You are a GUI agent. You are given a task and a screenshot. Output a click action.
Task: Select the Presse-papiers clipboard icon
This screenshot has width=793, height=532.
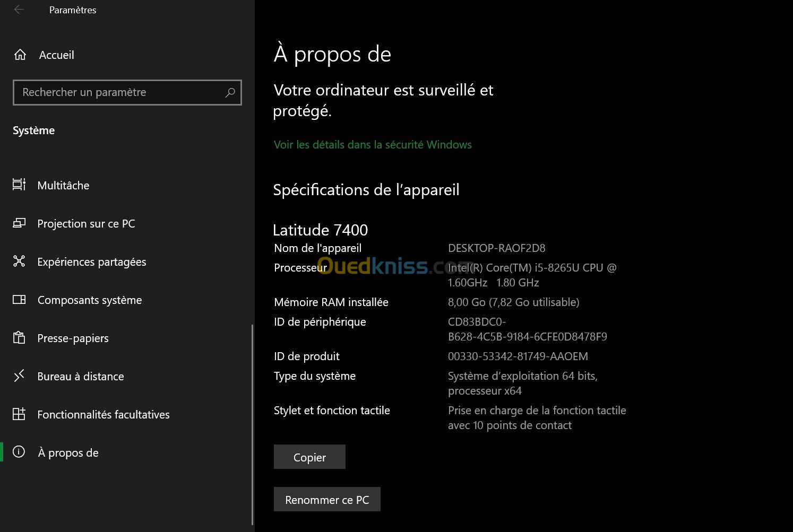coord(19,337)
